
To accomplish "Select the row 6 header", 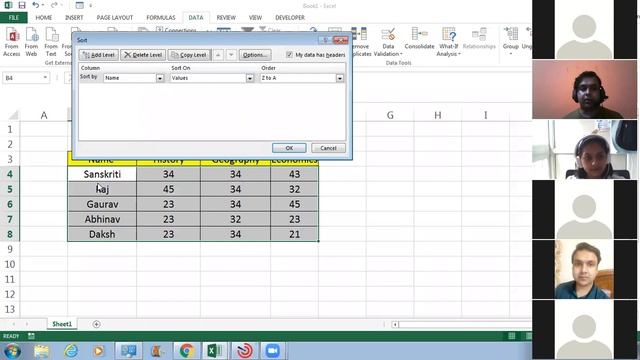I will [10, 204].
